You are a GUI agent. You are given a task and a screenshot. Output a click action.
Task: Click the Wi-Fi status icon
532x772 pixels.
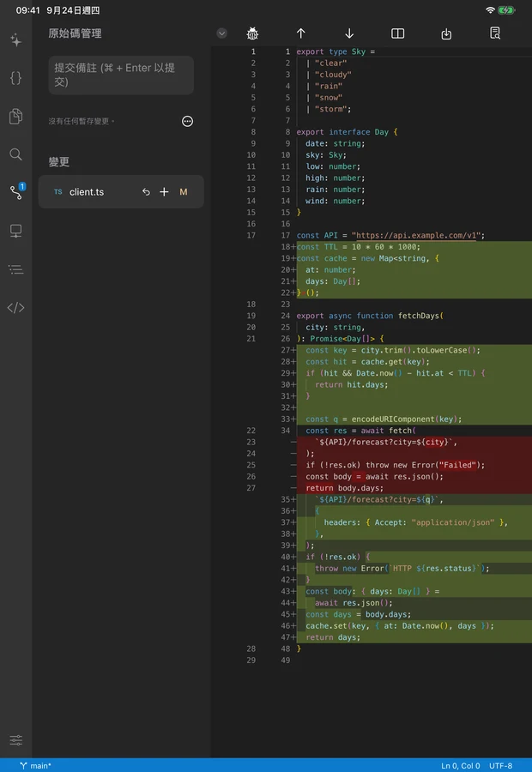(490, 9)
